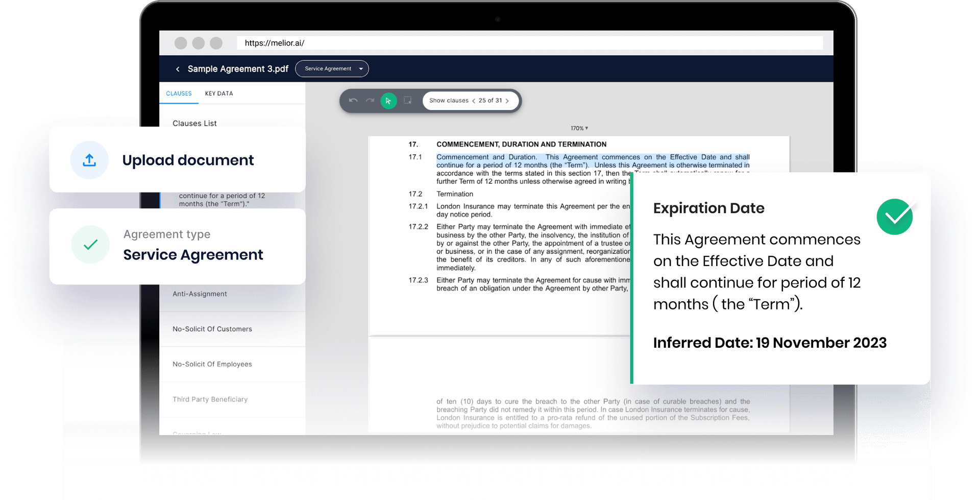Select the green cursor pointer tool

388,101
